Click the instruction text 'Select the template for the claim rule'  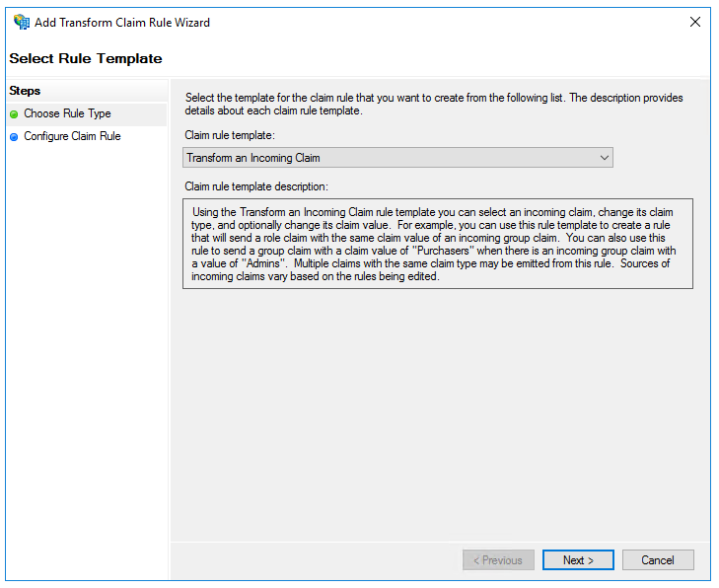tap(434, 105)
